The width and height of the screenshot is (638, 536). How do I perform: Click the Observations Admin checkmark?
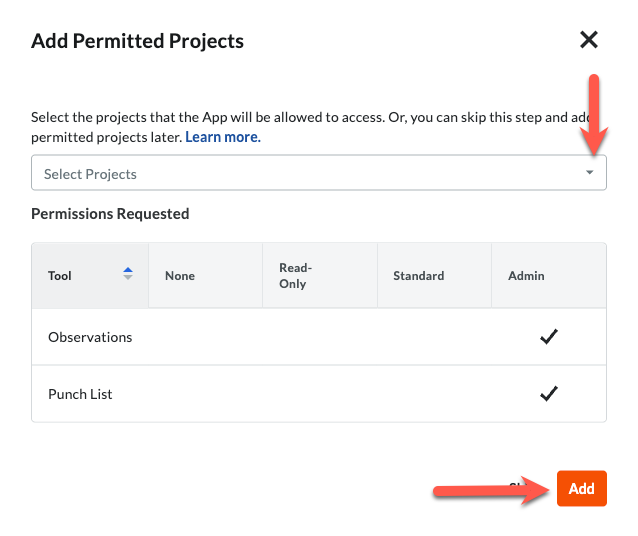pyautogui.click(x=548, y=337)
